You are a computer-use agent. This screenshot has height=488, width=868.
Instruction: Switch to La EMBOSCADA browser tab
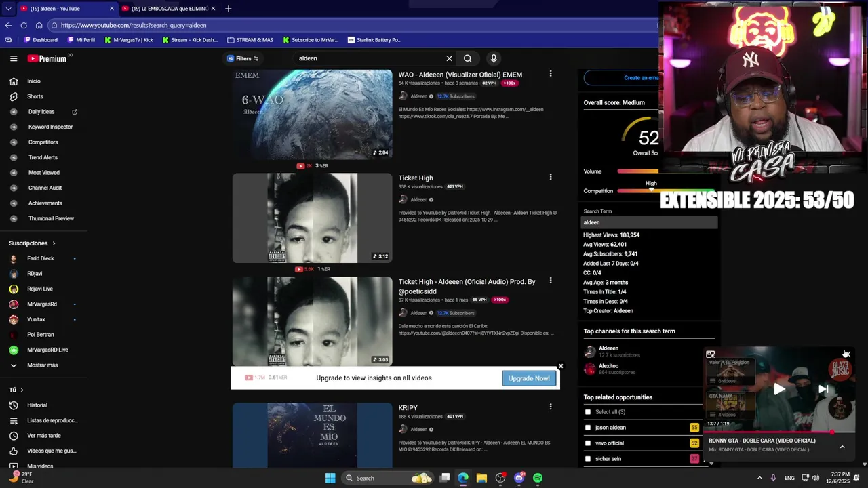pyautogui.click(x=170, y=9)
